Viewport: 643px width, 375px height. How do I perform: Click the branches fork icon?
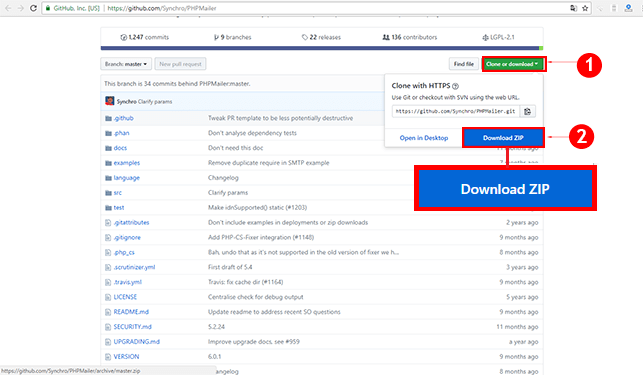[x=216, y=37]
